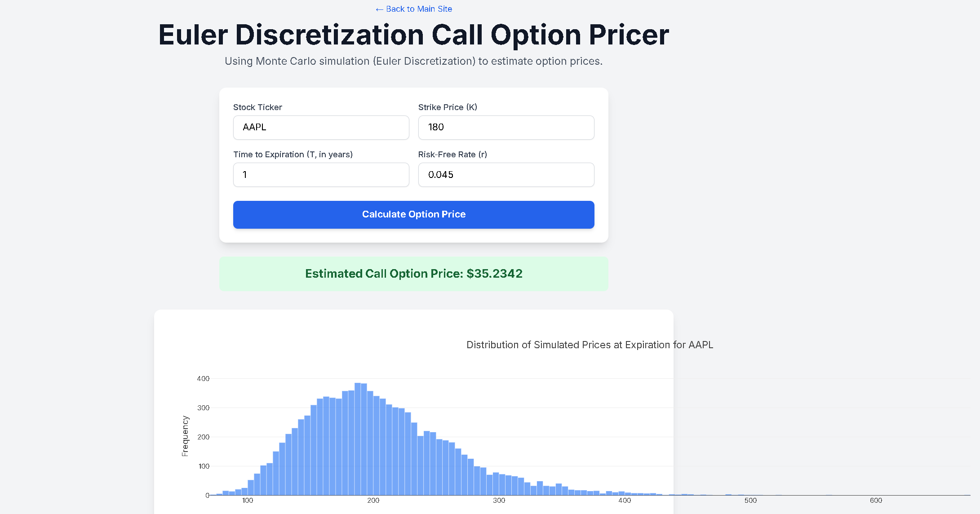Image resolution: width=980 pixels, height=514 pixels.
Task: Click the estimated call option price banner
Action: pos(413,274)
